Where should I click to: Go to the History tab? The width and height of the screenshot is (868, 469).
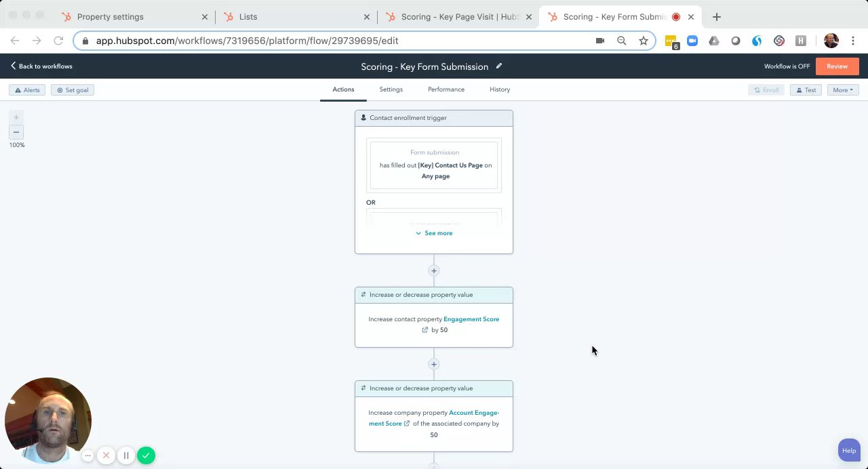[x=500, y=89]
